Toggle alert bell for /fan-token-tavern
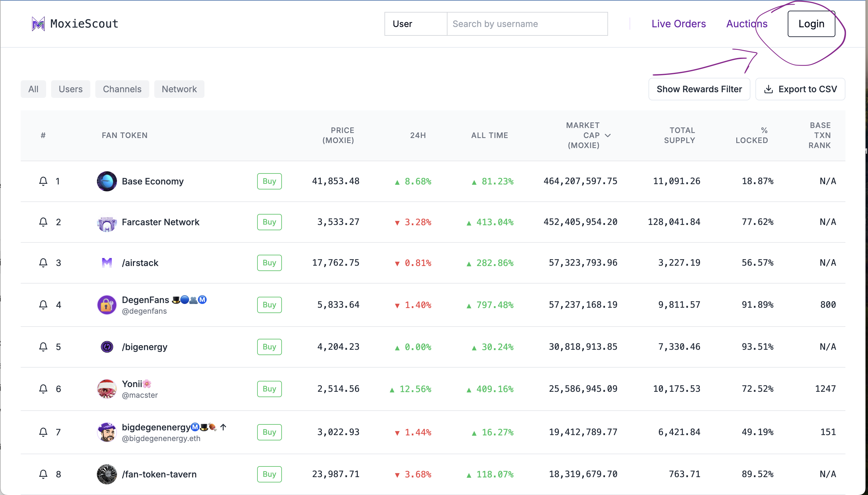 click(43, 474)
